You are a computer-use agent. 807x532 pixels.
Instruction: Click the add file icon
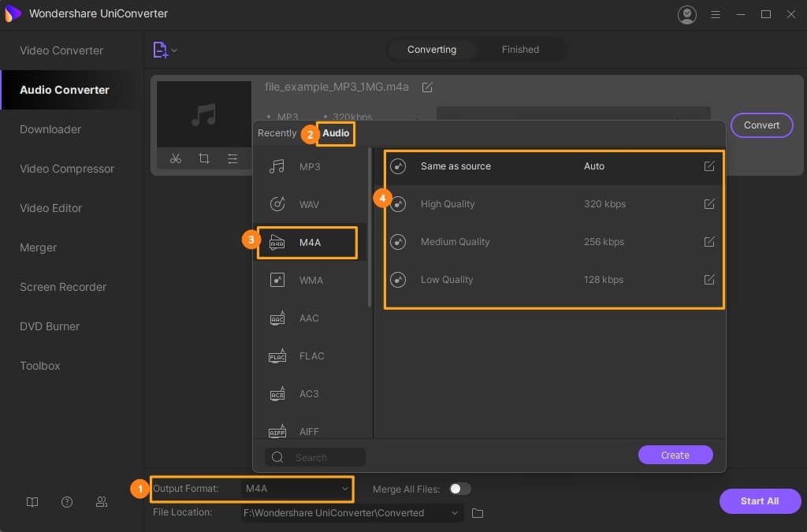coord(160,50)
